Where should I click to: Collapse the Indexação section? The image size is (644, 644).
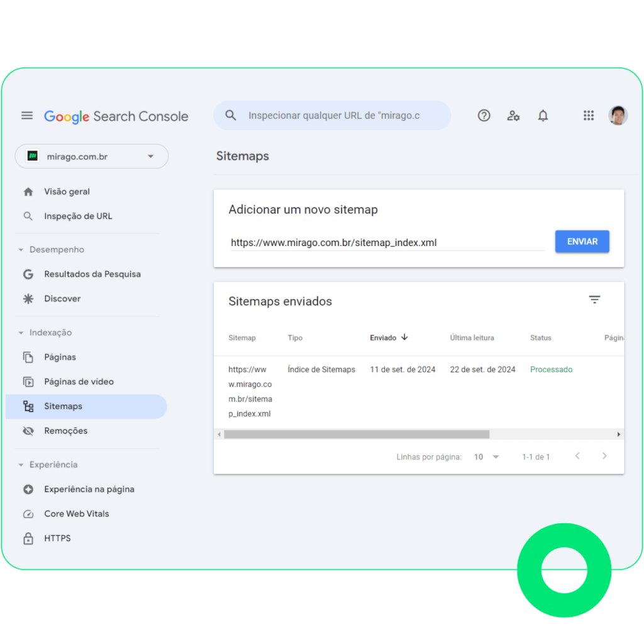tap(45, 333)
